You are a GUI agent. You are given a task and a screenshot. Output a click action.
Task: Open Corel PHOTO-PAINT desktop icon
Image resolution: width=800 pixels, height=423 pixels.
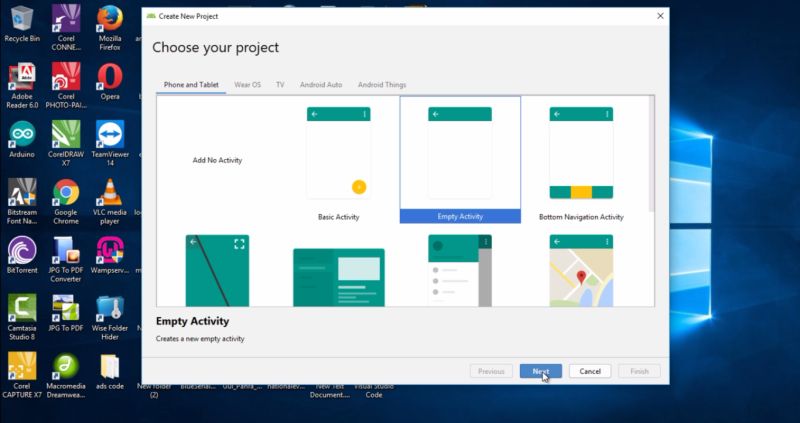point(66,85)
